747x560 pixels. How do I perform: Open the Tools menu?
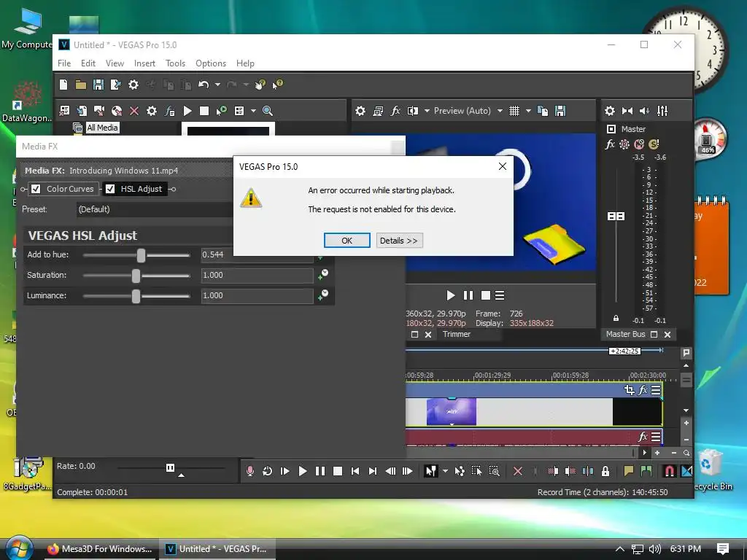click(x=175, y=63)
